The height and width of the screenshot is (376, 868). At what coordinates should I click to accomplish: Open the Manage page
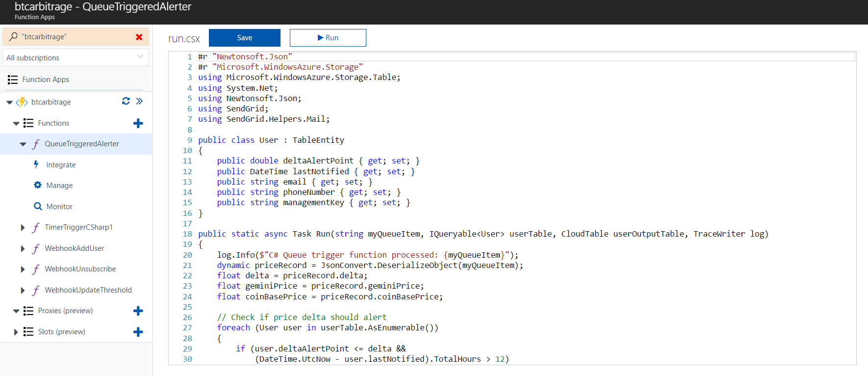pos(59,186)
